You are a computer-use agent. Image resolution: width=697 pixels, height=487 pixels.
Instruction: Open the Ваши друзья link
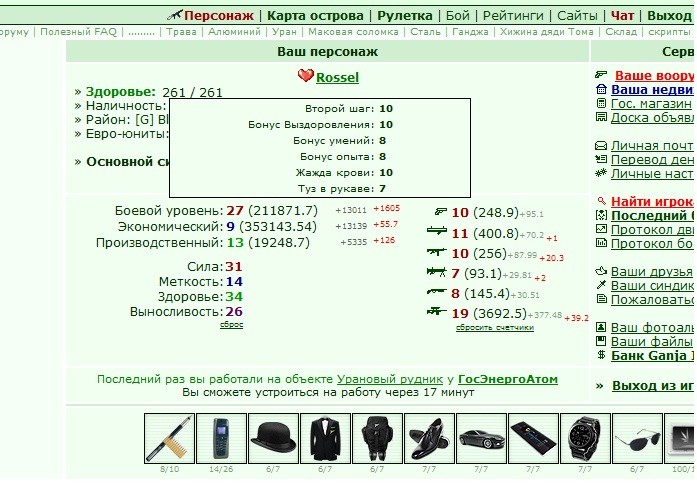652,271
